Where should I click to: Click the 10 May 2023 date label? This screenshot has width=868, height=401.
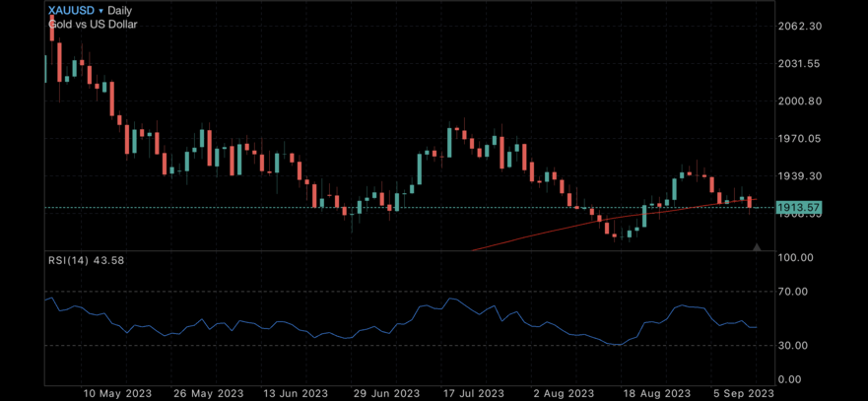point(118,394)
